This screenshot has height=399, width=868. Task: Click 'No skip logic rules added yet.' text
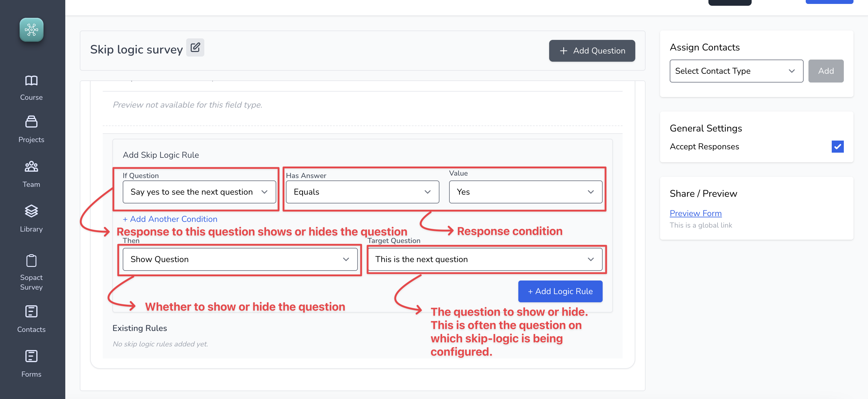(x=160, y=344)
